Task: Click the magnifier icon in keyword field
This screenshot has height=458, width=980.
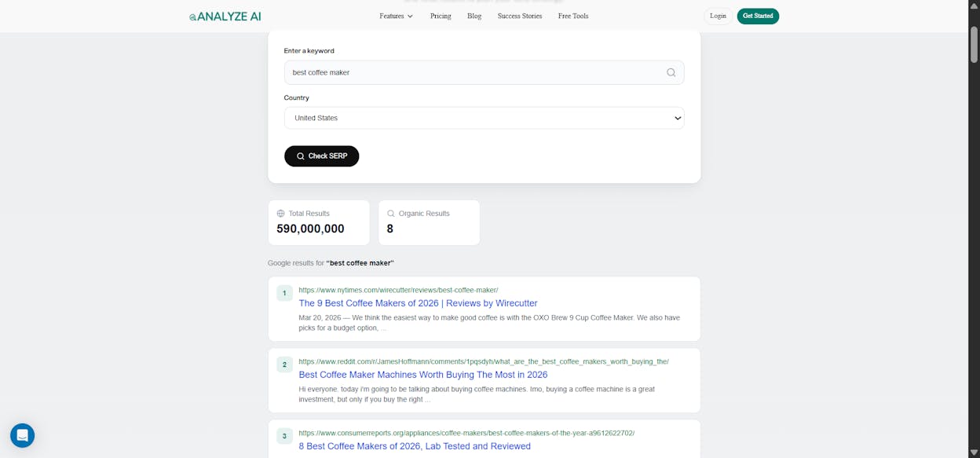Action: (x=671, y=72)
